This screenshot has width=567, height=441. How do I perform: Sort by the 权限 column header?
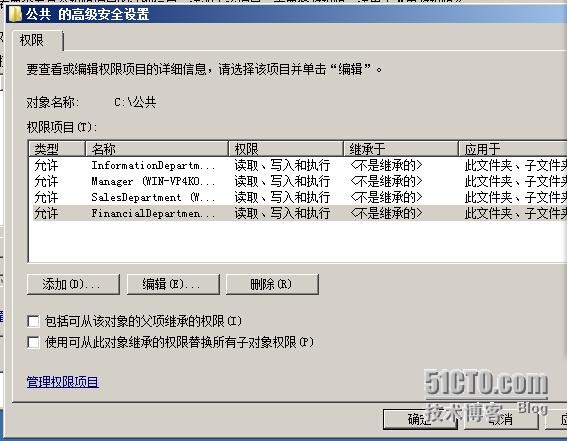click(286, 149)
